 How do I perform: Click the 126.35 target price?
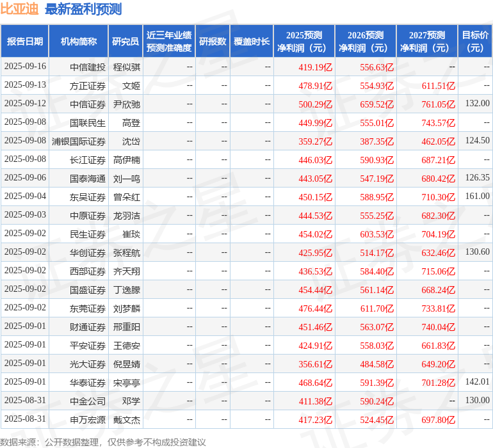click(x=477, y=177)
